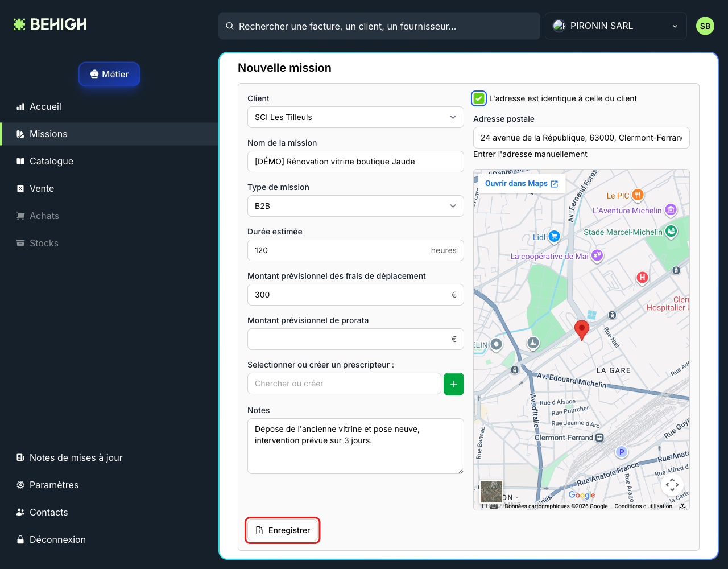This screenshot has width=728, height=569.
Task: Switch map to satellite thumbnail
Action: (491, 492)
